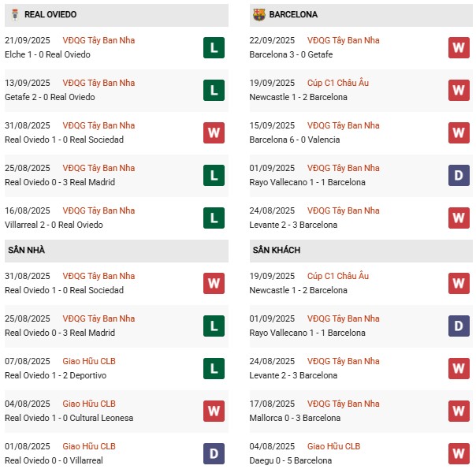Click the W badge for Barcelona 3-0 Getafe
The height and width of the screenshot is (473, 476).
point(459,47)
